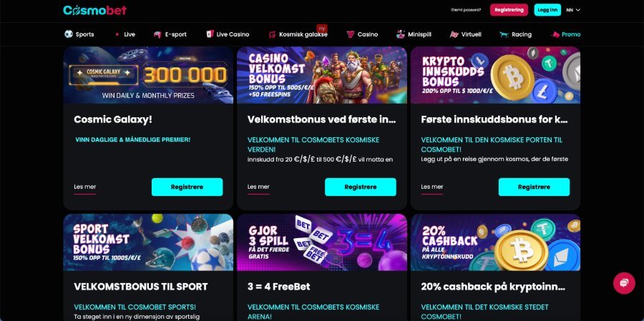The width and height of the screenshot is (644, 321).
Task: Click the red Registrering button
Action: 509,10
